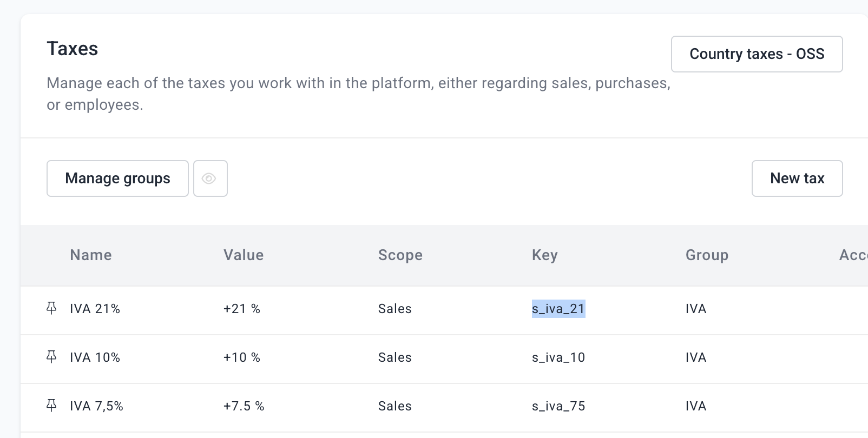This screenshot has width=868, height=438.
Task: Select the highlighted s_iva_21 key
Action: pos(558,309)
